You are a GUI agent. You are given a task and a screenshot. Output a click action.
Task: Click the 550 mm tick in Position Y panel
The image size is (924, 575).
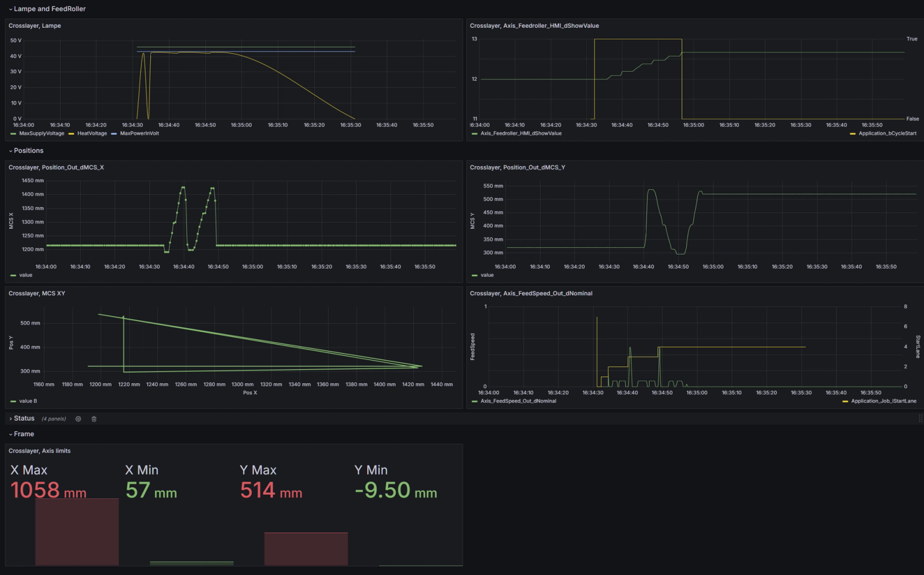[493, 186]
